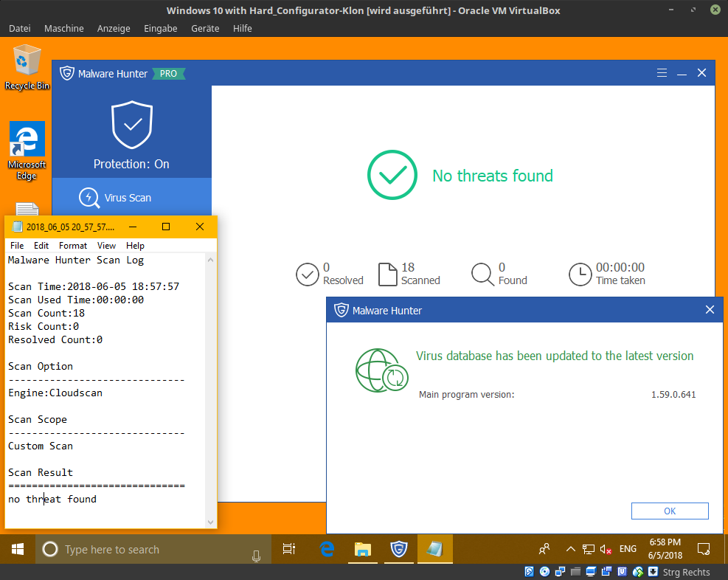Click the globe update icon in dialog
Screen dimensions: 728x580
(381, 370)
